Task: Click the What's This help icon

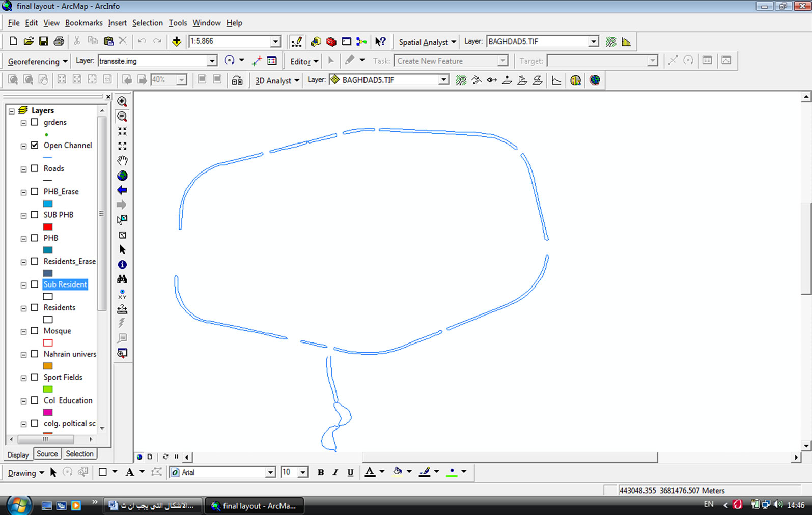Action: (380, 42)
